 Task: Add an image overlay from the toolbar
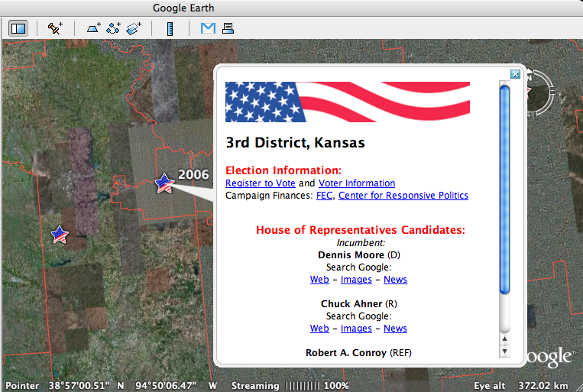(x=134, y=28)
